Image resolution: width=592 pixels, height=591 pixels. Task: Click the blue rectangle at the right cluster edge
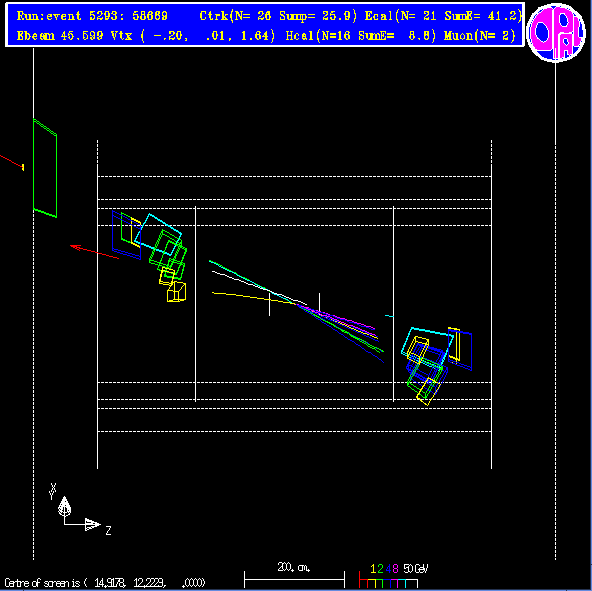460,350
